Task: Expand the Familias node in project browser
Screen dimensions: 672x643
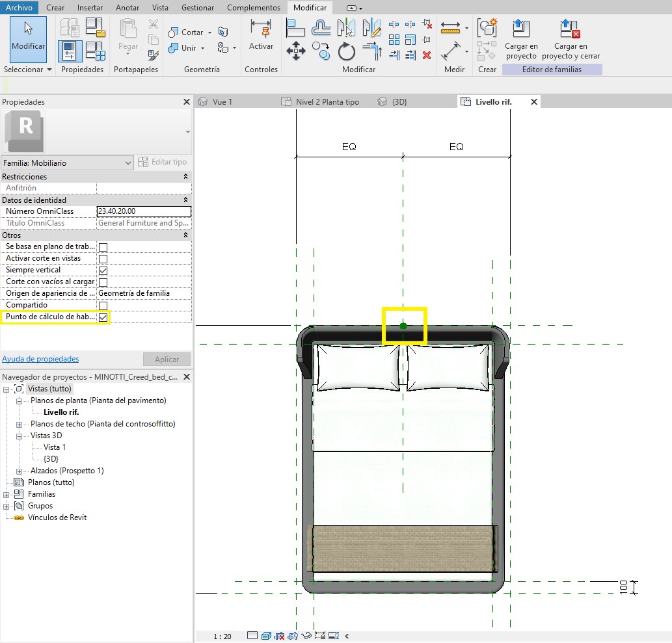Action: point(6,494)
